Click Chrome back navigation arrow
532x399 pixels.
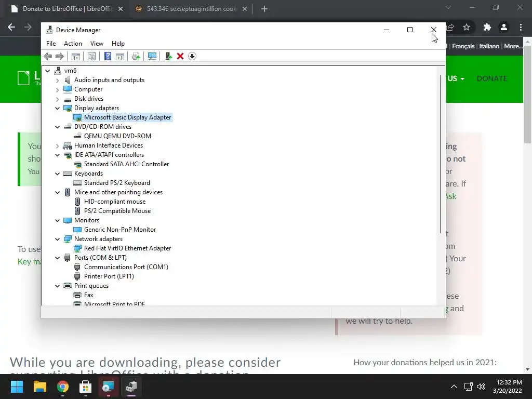click(x=11, y=27)
